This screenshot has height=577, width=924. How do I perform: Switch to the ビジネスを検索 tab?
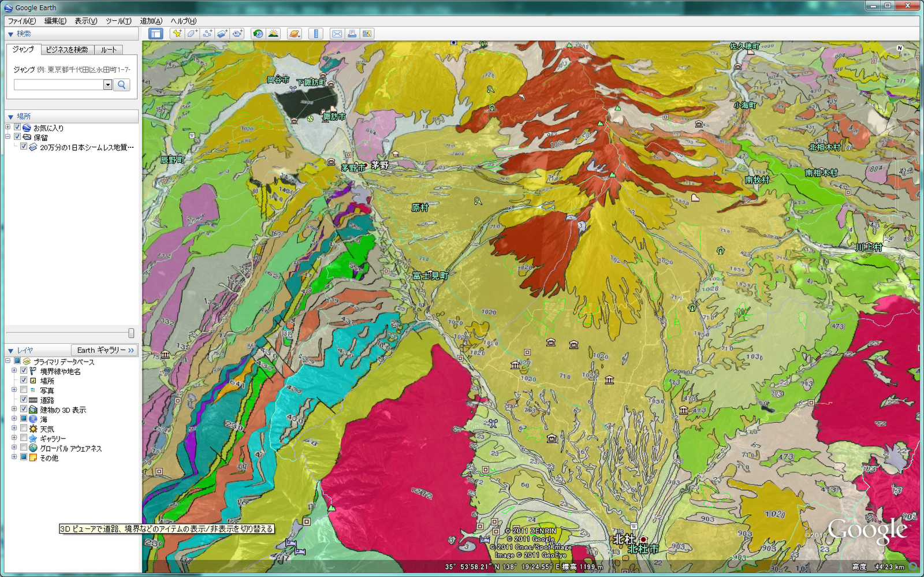[67, 50]
